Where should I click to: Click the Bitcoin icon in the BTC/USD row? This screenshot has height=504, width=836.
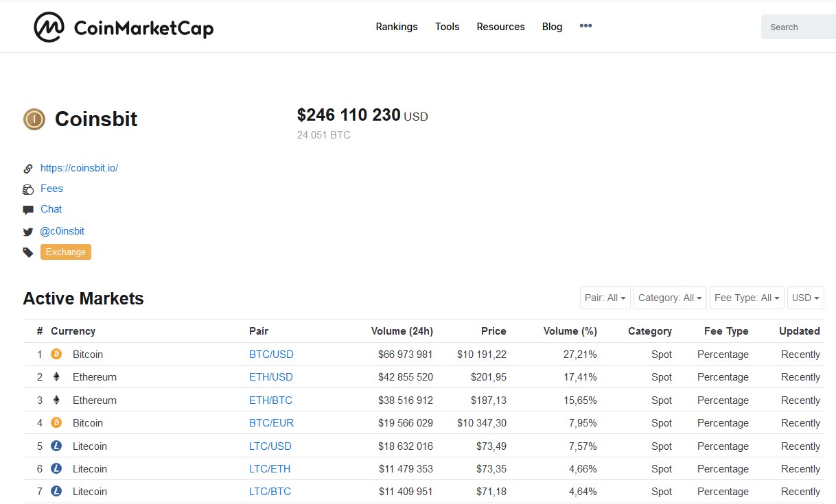click(56, 355)
